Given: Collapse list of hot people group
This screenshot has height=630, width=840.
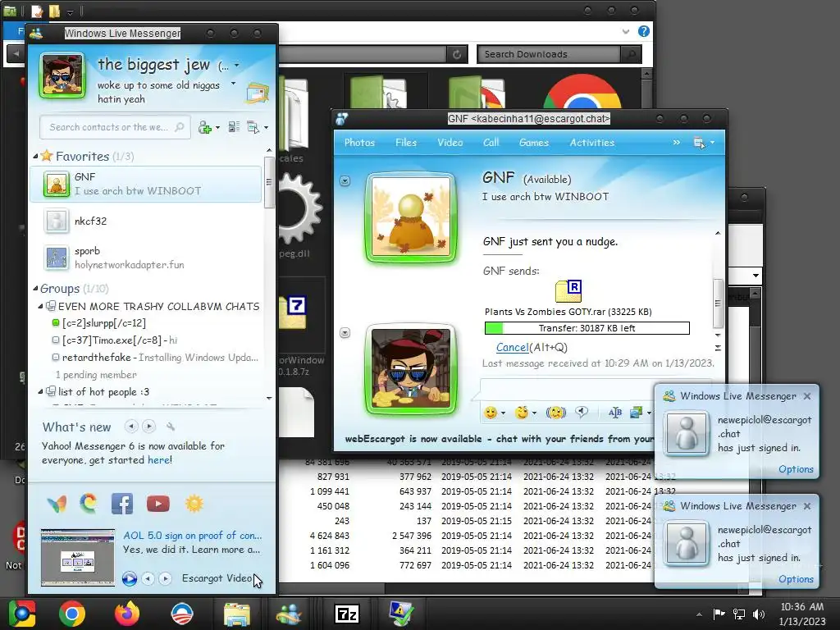Looking at the screenshot, I should tap(41, 391).
